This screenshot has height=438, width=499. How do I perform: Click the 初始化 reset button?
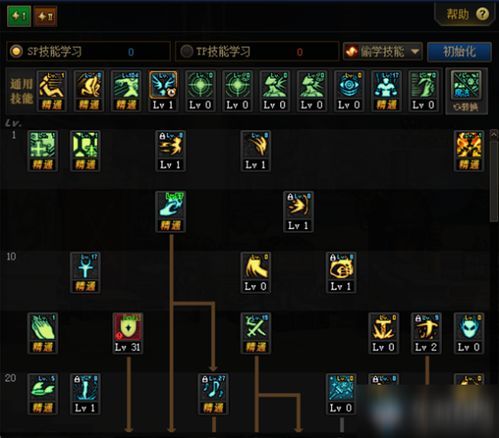click(x=459, y=51)
